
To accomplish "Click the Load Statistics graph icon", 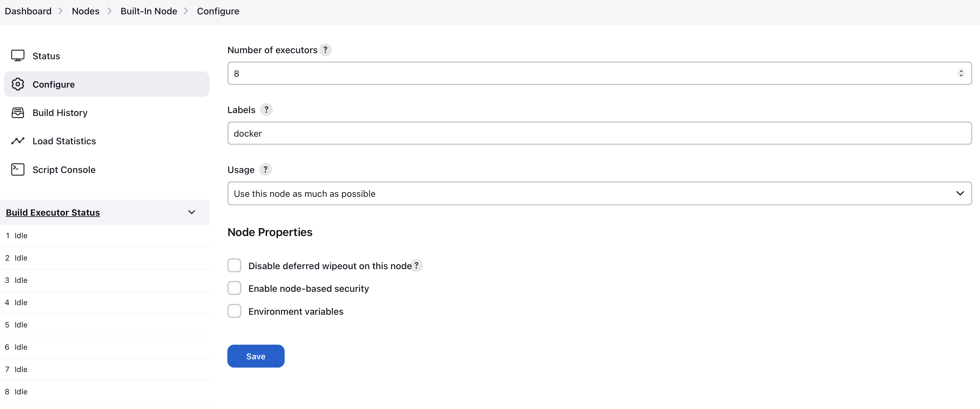I will point(18,141).
